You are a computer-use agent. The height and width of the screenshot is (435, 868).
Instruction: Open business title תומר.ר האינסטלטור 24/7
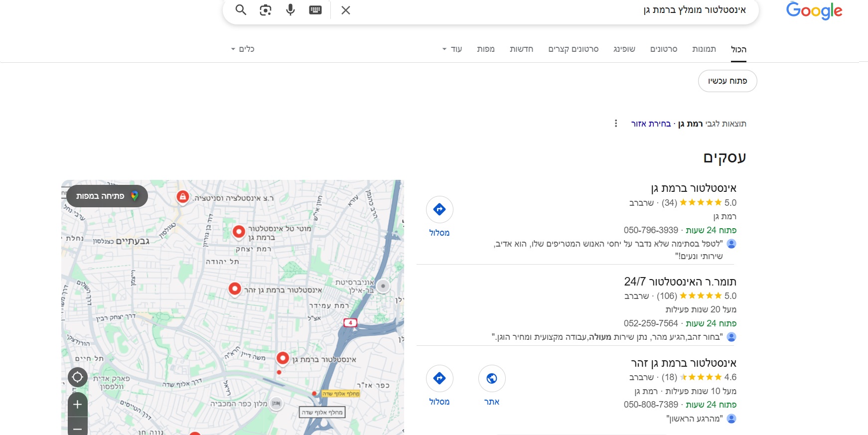[680, 282]
